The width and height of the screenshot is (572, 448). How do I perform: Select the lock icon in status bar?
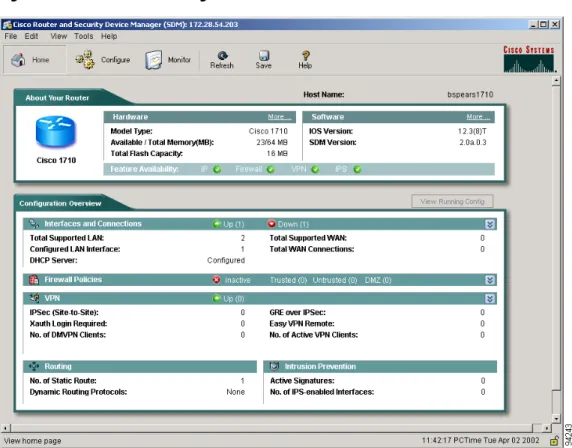coord(554,441)
